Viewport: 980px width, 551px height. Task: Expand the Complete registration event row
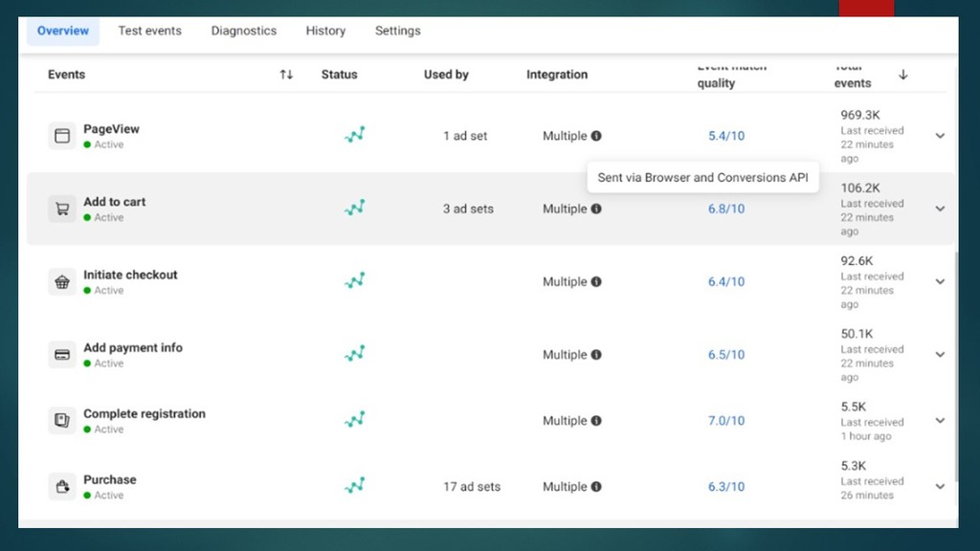(940, 421)
